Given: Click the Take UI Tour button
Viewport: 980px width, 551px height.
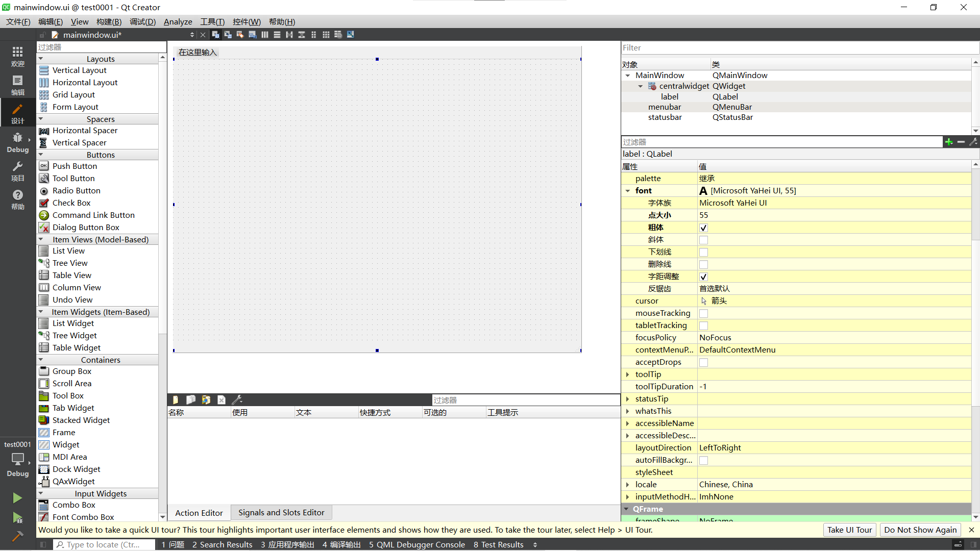Looking at the screenshot, I should pos(849,530).
